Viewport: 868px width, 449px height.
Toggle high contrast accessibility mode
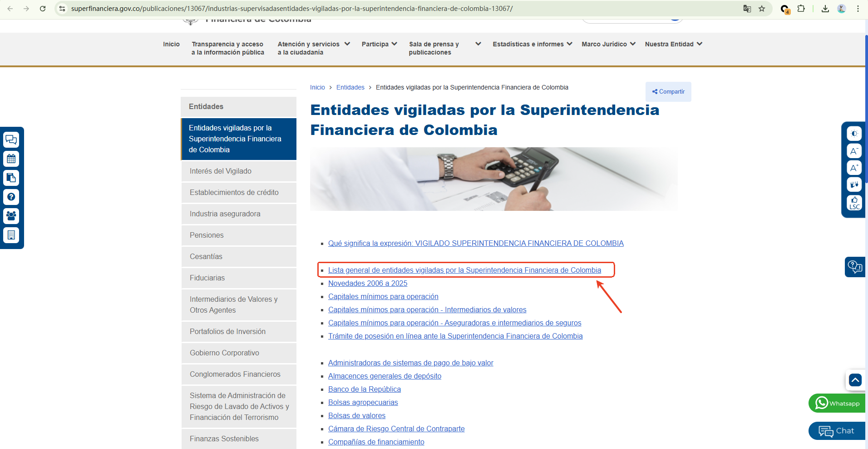pyautogui.click(x=854, y=134)
